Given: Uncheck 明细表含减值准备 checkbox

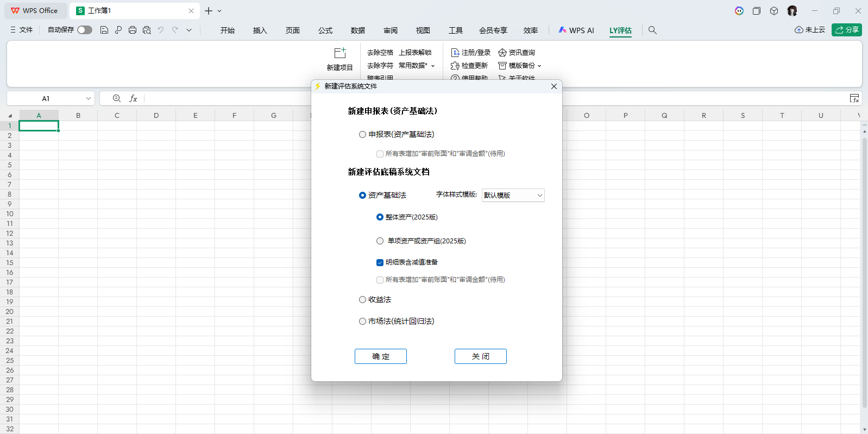Looking at the screenshot, I should pos(380,262).
